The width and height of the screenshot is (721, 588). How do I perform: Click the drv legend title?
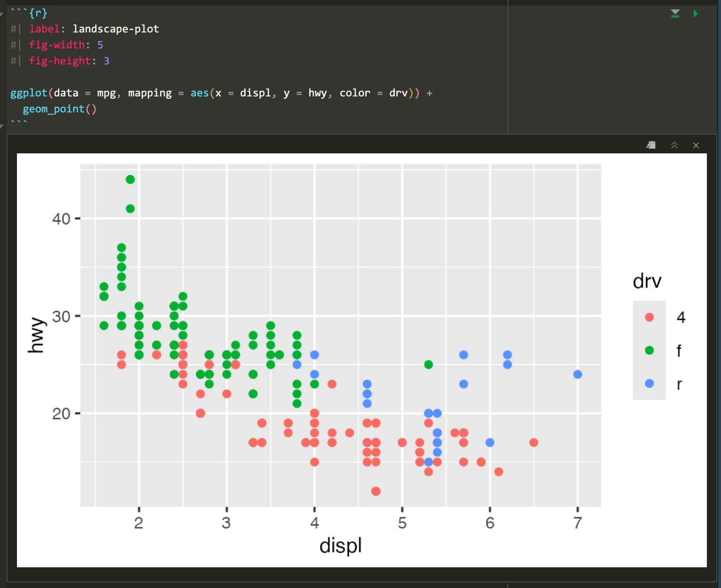pyautogui.click(x=647, y=281)
